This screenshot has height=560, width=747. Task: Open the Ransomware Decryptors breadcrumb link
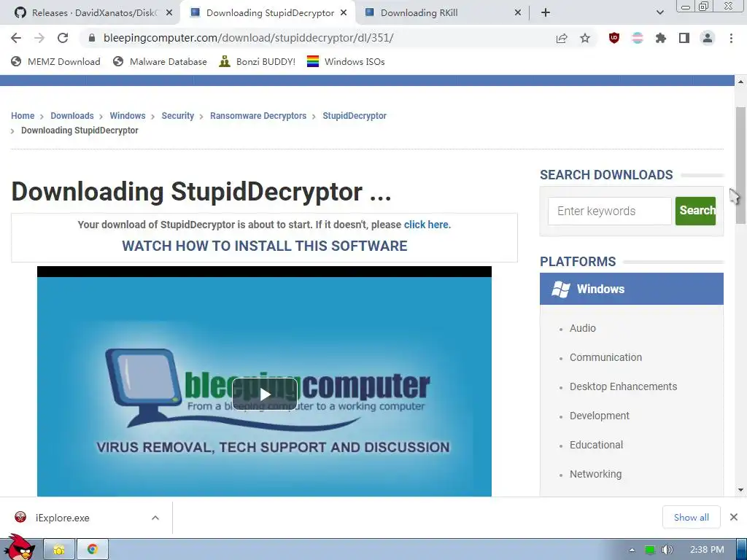pyautogui.click(x=258, y=116)
